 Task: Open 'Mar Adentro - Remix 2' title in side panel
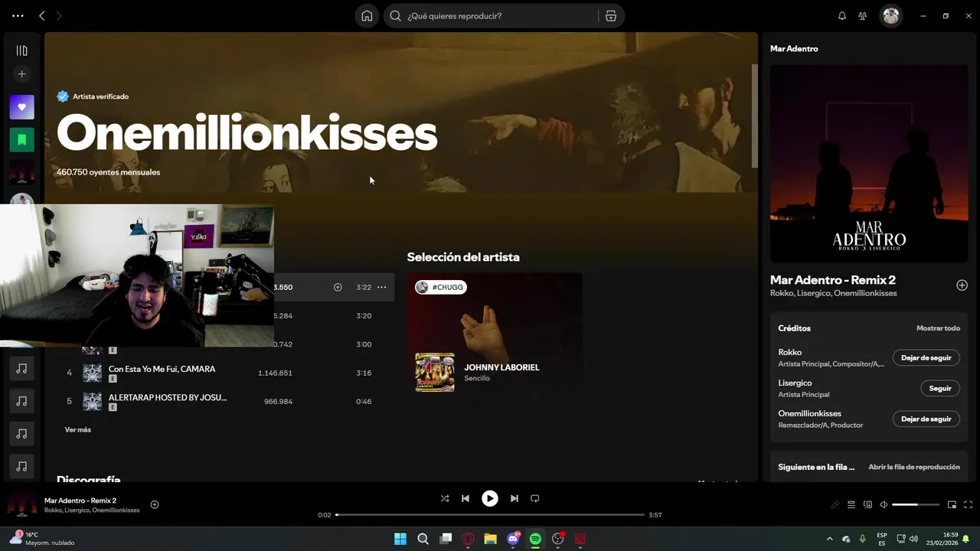click(832, 280)
